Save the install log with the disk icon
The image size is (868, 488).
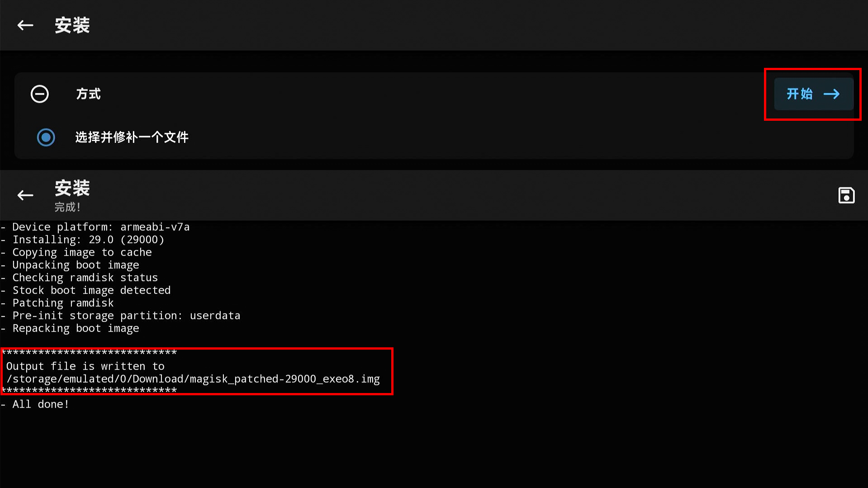pos(846,195)
